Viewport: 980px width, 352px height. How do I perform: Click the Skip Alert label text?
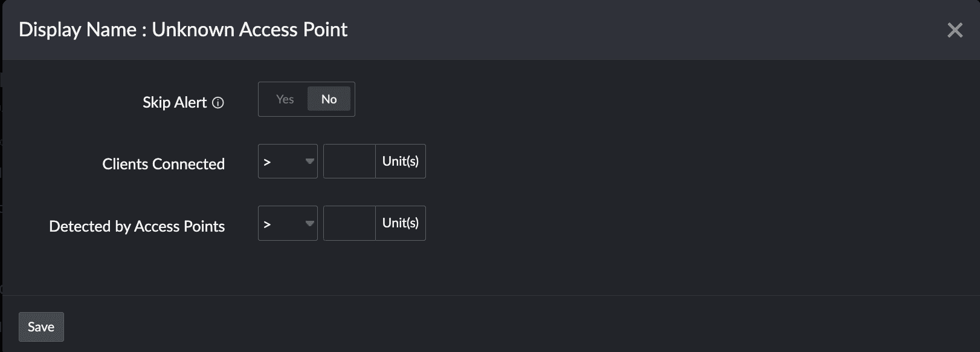tap(175, 103)
